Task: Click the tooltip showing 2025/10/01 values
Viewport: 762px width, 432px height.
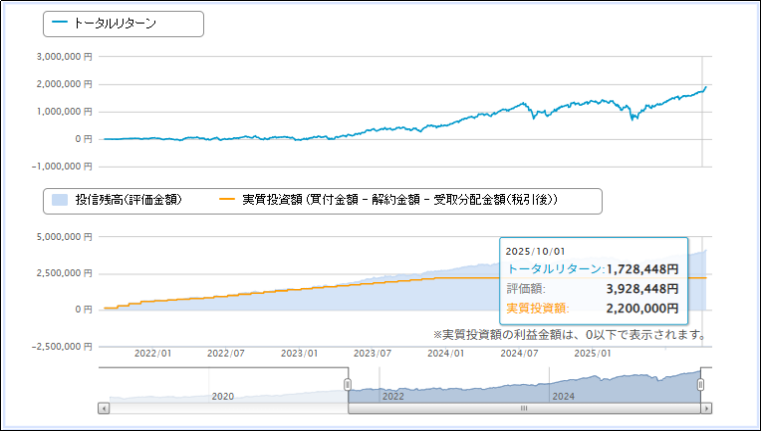Action: coord(593,280)
